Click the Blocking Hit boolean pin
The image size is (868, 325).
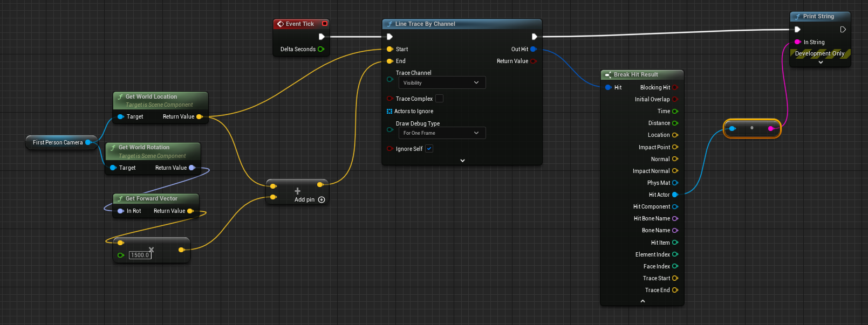tap(675, 87)
